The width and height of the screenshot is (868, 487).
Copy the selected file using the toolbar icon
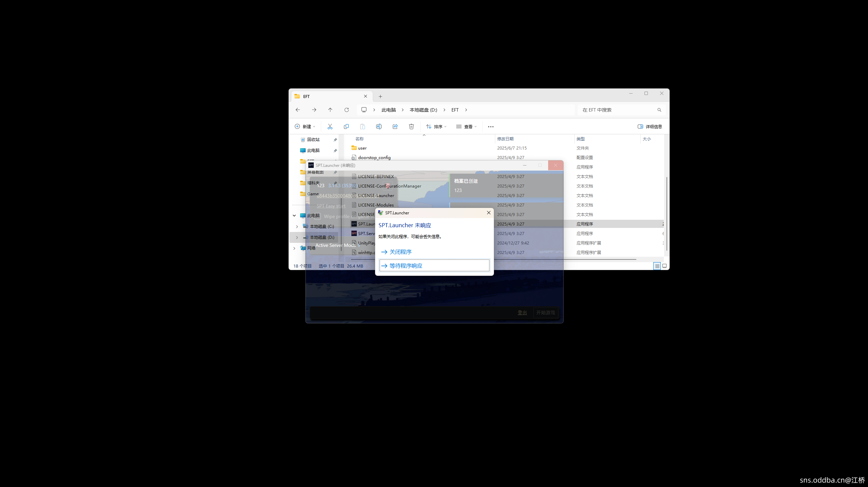coord(346,126)
